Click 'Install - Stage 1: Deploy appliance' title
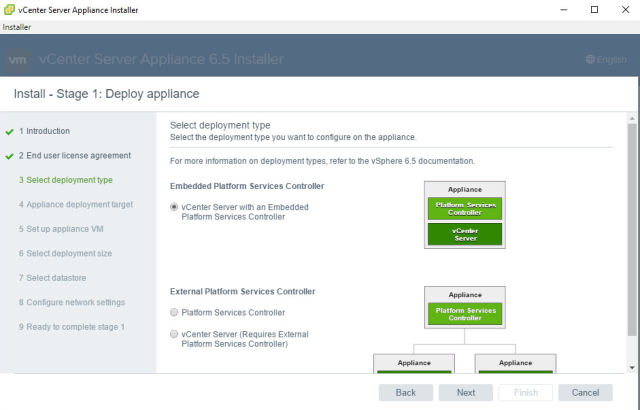Screen dimensions: 640x410 point(107,94)
